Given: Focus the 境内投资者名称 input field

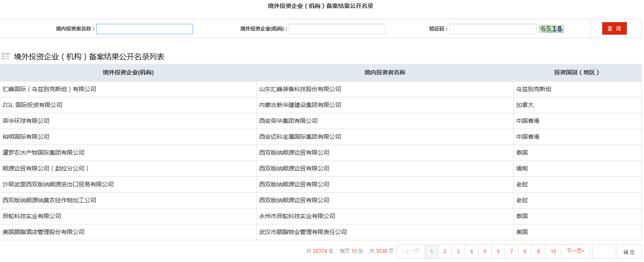Looking at the screenshot, I should pyautogui.click(x=145, y=29).
